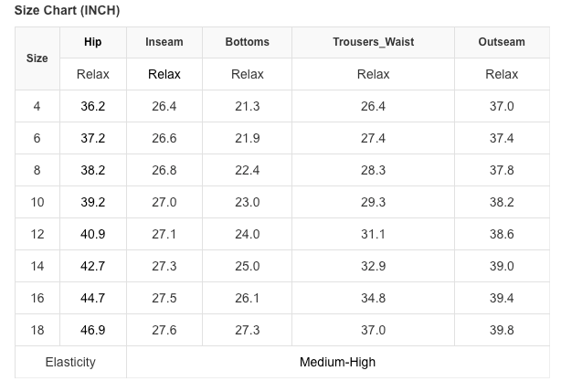Select the size 8 row label

point(37,170)
